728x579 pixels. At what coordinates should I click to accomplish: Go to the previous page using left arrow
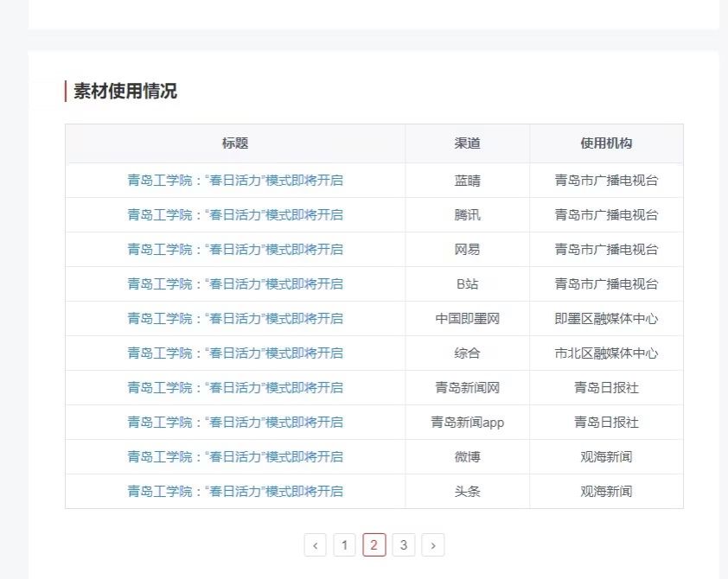[x=316, y=545]
